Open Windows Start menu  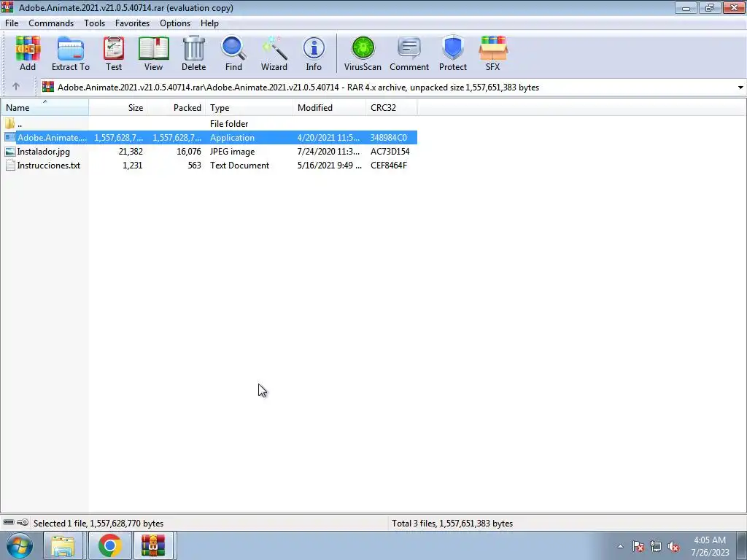pyautogui.click(x=20, y=545)
